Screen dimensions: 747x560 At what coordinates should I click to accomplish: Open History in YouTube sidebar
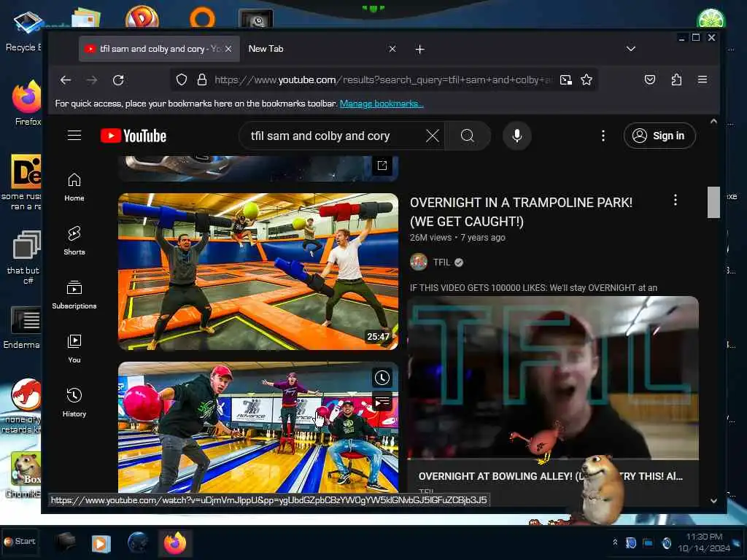[74, 402]
